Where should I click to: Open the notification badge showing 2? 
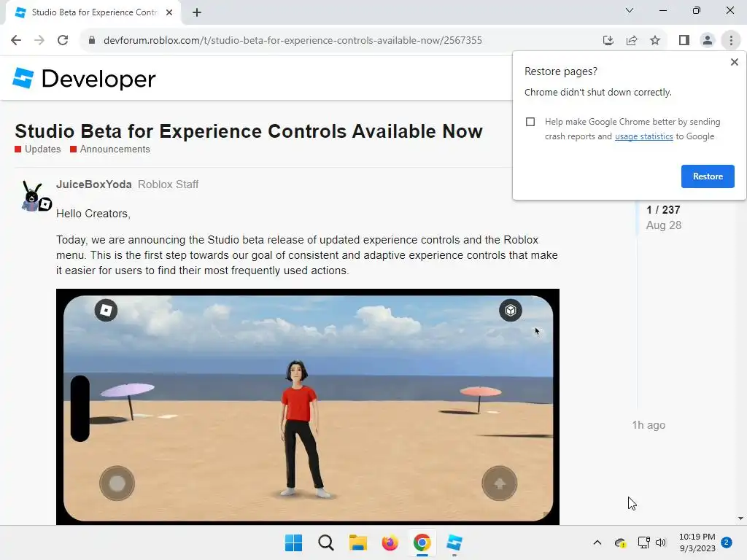click(727, 542)
